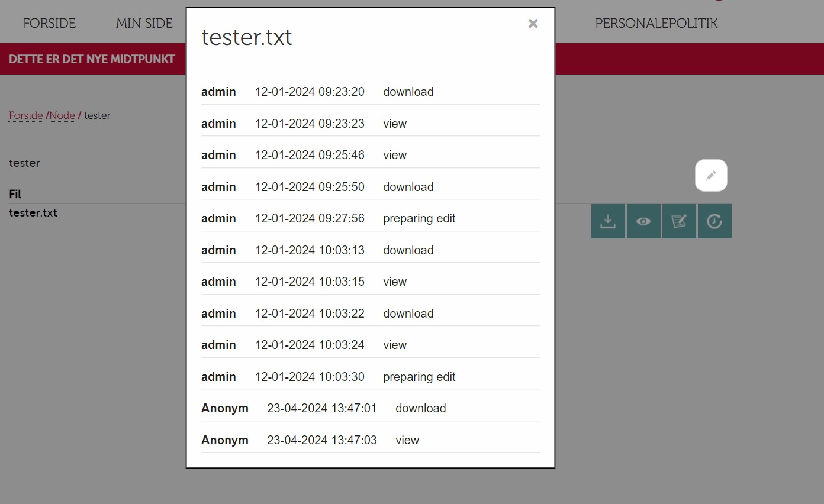Viewport: 824px width, 504px height.
Task: Click the admin view entry at 09:23:23
Action: pyautogui.click(x=370, y=124)
